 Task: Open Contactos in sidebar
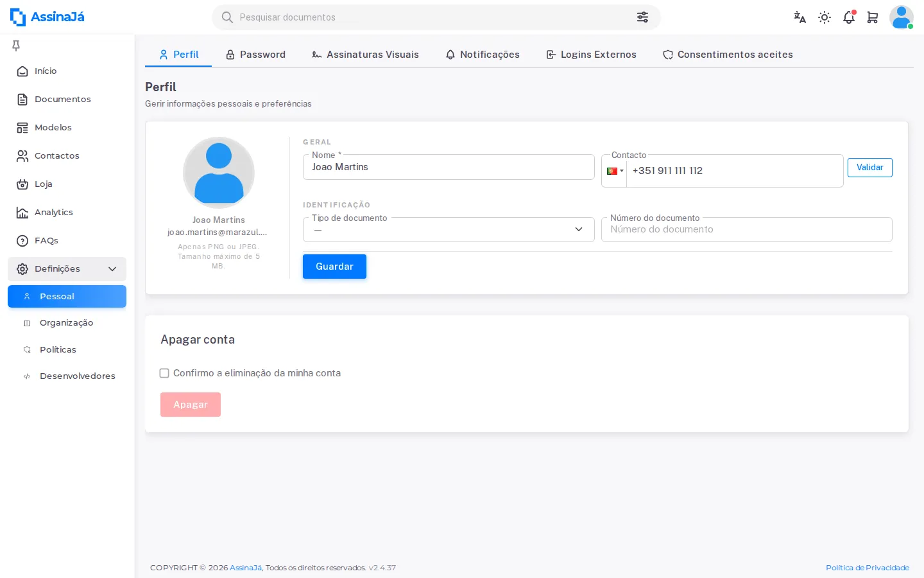pos(67,156)
